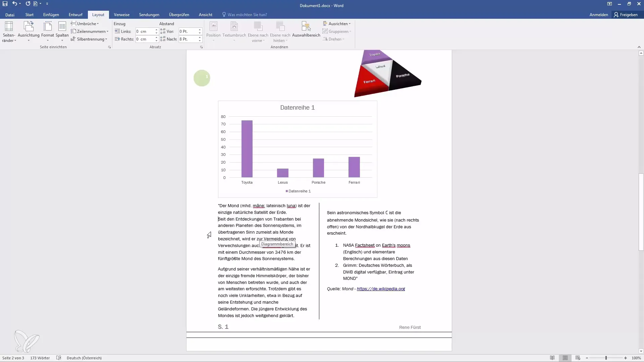The height and width of the screenshot is (362, 644).
Task: Switch to the Ansicht tab
Action: (x=205, y=15)
